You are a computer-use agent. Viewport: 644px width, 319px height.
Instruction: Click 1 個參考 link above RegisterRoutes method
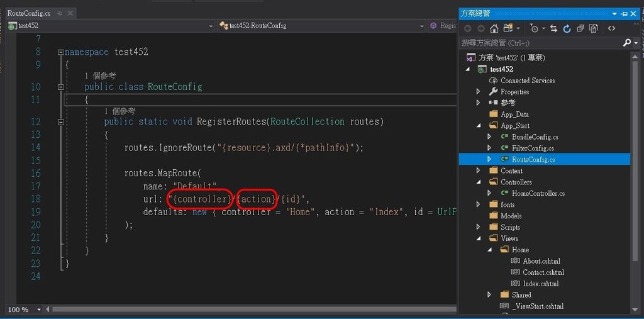[x=120, y=111]
